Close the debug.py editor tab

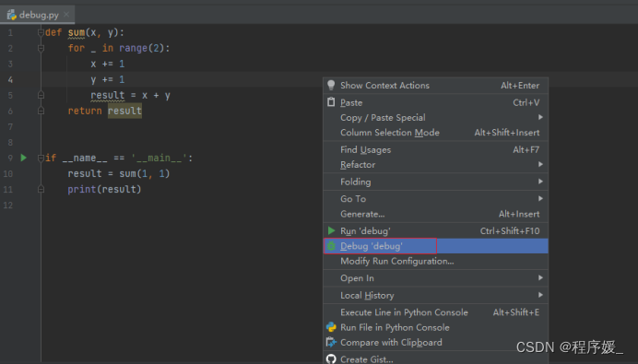click(x=66, y=15)
